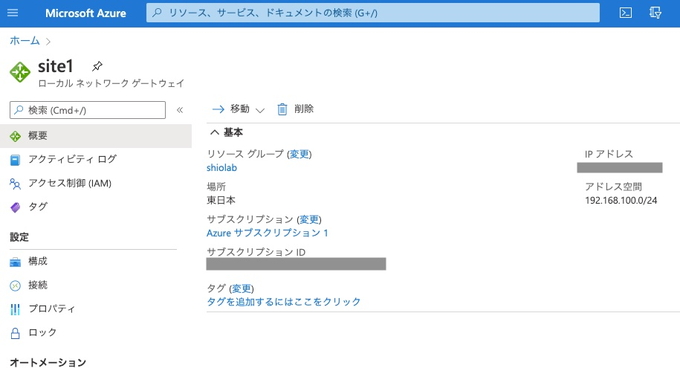Click the Access control (IAM) icon
Screen dimensions: 680x368
(x=15, y=184)
